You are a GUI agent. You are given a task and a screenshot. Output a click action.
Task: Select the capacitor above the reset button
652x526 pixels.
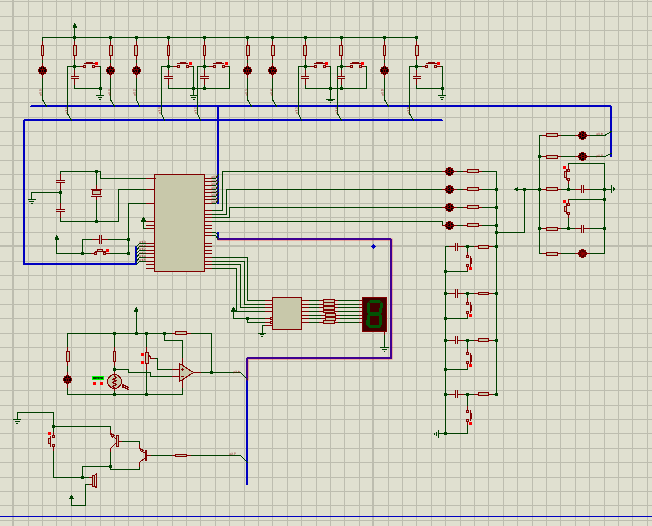[x=100, y=239]
